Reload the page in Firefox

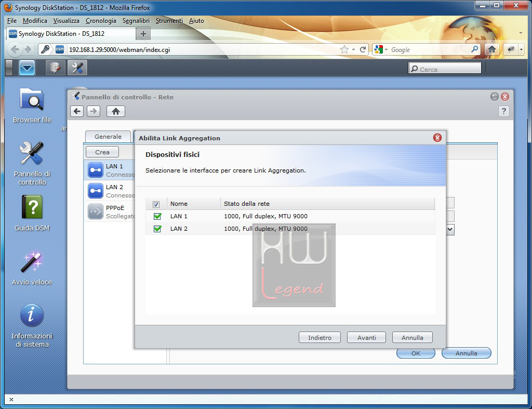coord(363,49)
